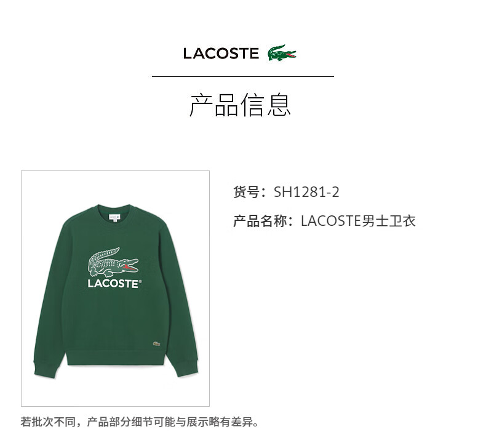Select the item number SH1281-2

click(x=306, y=192)
